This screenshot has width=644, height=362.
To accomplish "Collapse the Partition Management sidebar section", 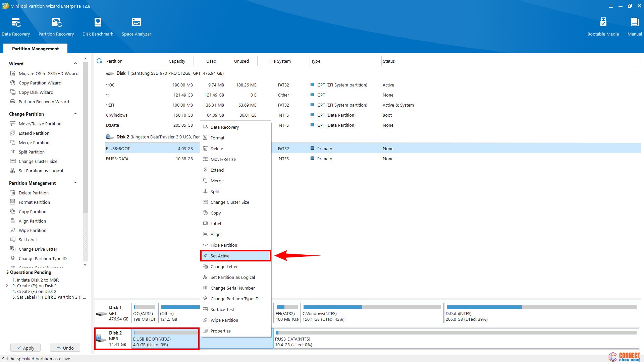I will click(x=75, y=183).
